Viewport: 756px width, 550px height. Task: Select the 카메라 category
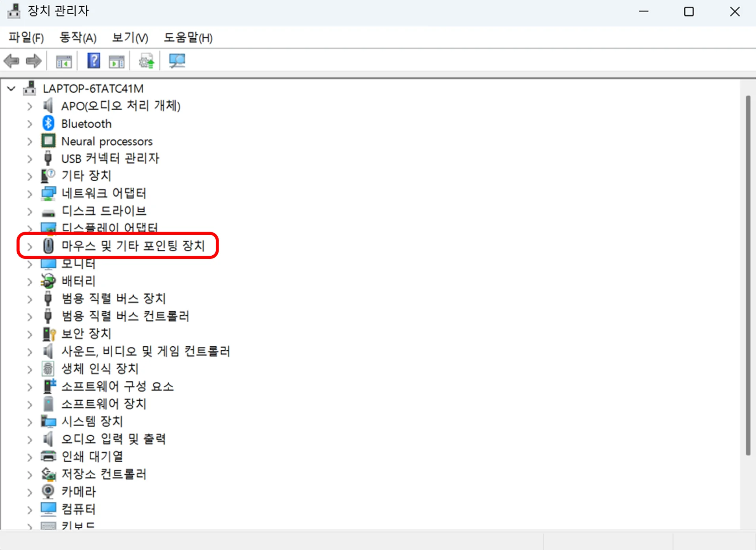point(79,491)
